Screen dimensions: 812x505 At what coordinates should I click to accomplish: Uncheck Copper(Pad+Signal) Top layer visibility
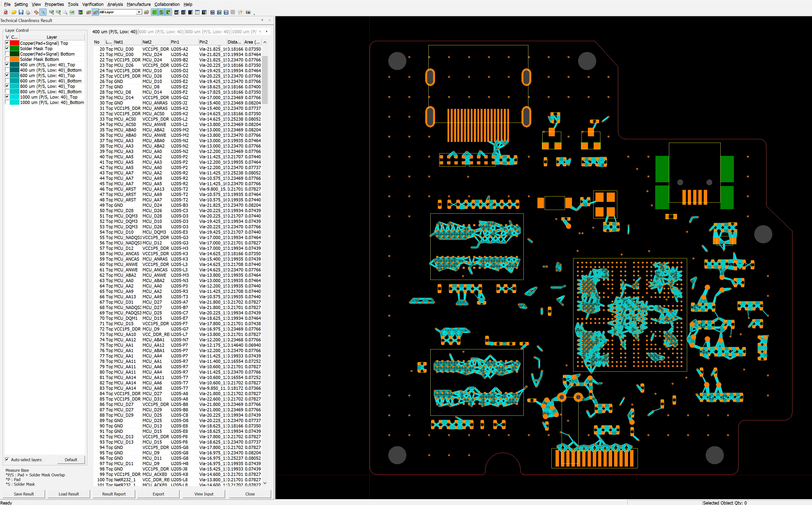pos(7,43)
